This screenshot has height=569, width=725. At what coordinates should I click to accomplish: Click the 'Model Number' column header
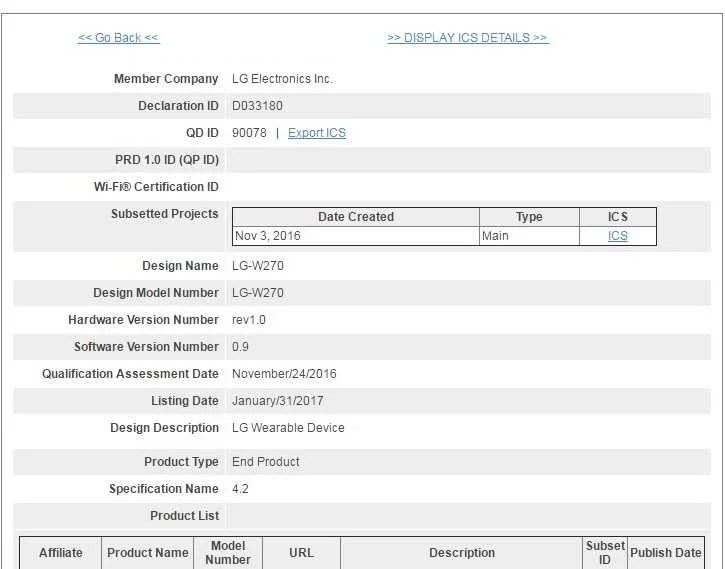coord(228,553)
